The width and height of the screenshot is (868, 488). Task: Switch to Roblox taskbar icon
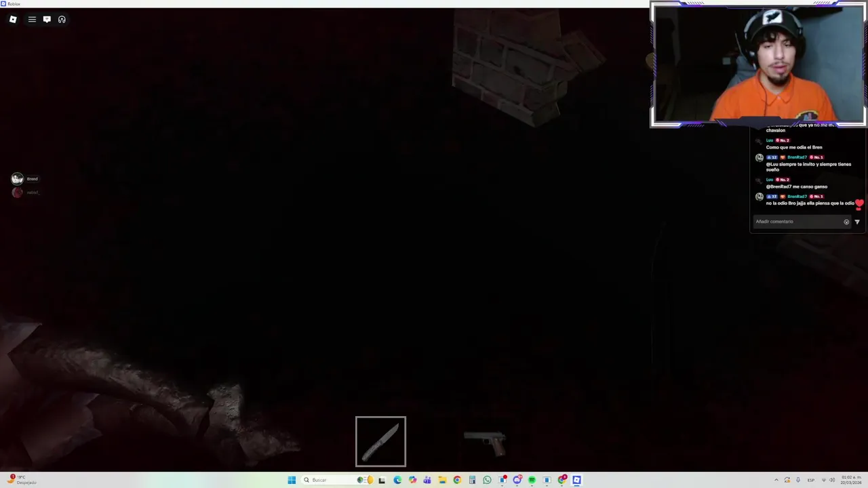click(x=576, y=480)
